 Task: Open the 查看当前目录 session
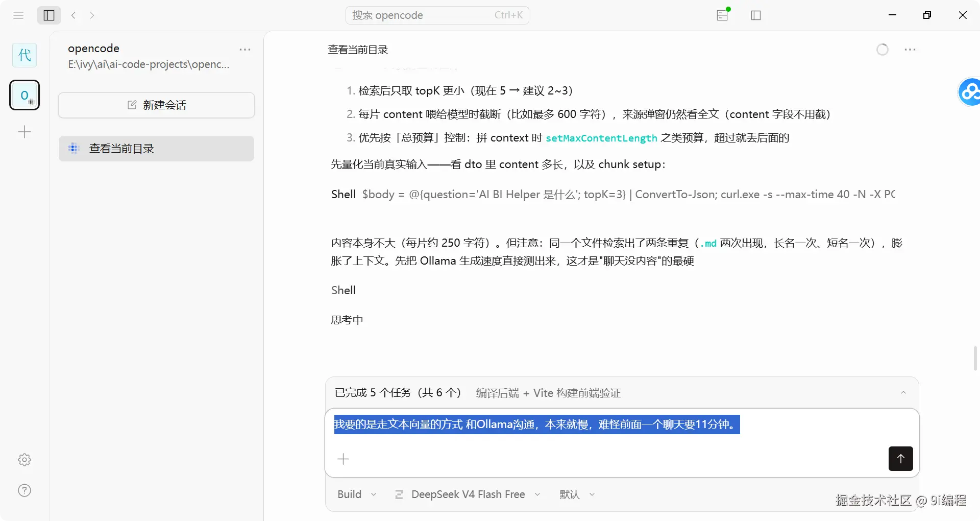tap(156, 149)
